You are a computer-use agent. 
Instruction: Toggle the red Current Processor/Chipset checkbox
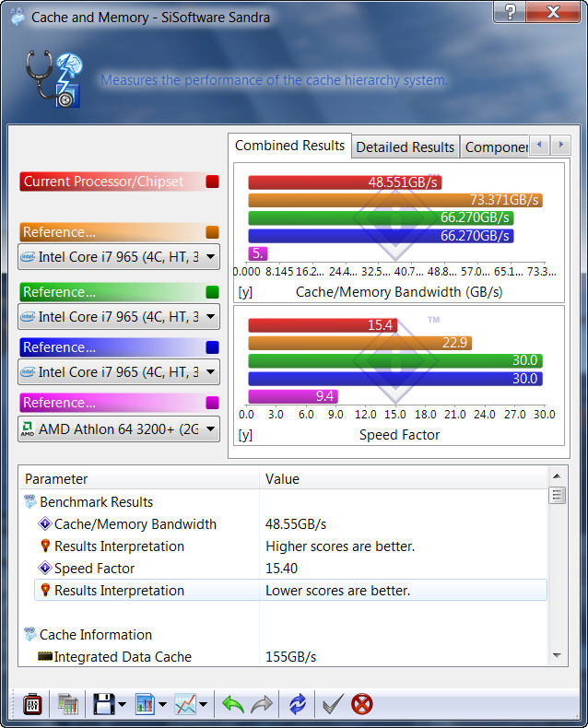212,182
